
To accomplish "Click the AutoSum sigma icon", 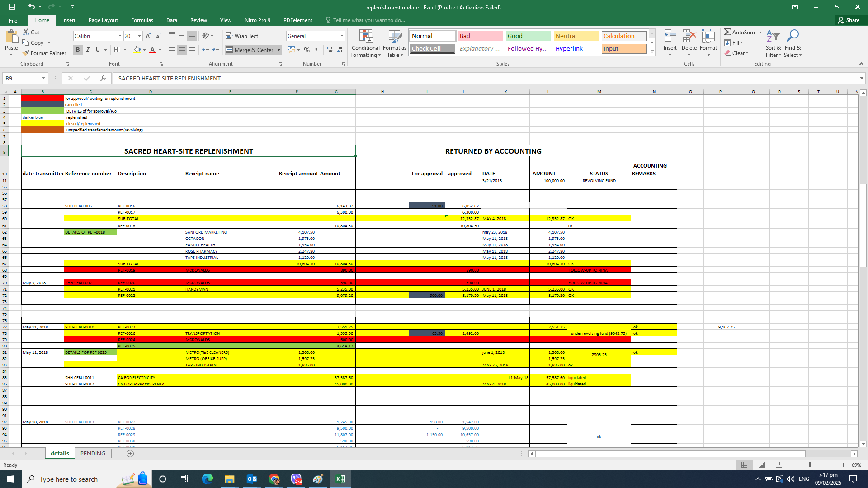I will pos(727,32).
